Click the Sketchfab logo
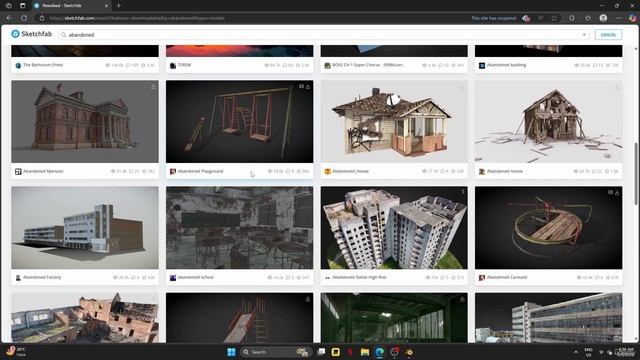The height and width of the screenshot is (360, 640). tap(31, 34)
